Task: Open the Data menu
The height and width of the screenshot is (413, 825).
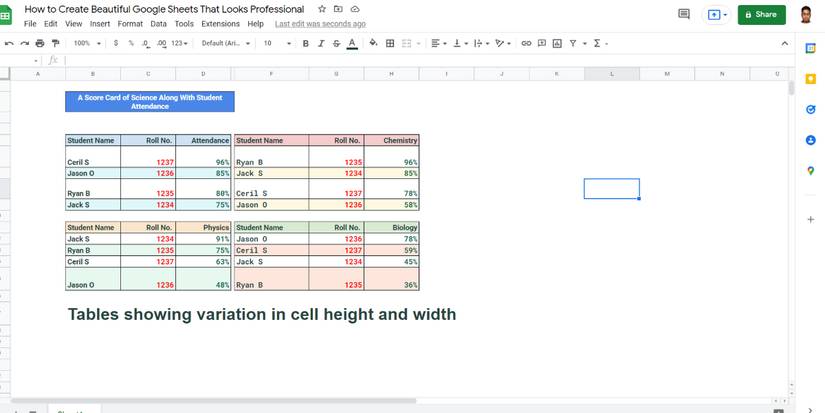Action: point(158,24)
